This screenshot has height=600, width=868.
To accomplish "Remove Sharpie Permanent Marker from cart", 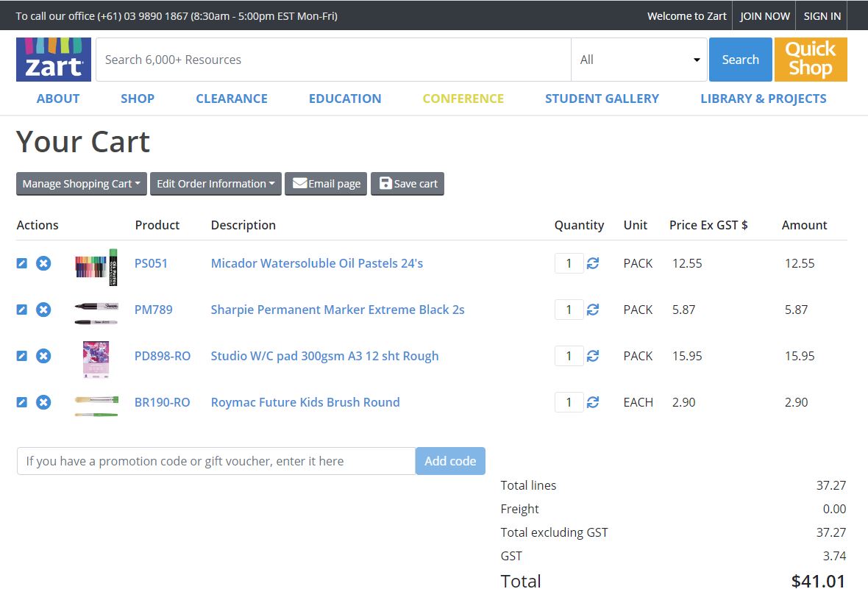I will pyautogui.click(x=43, y=310).
